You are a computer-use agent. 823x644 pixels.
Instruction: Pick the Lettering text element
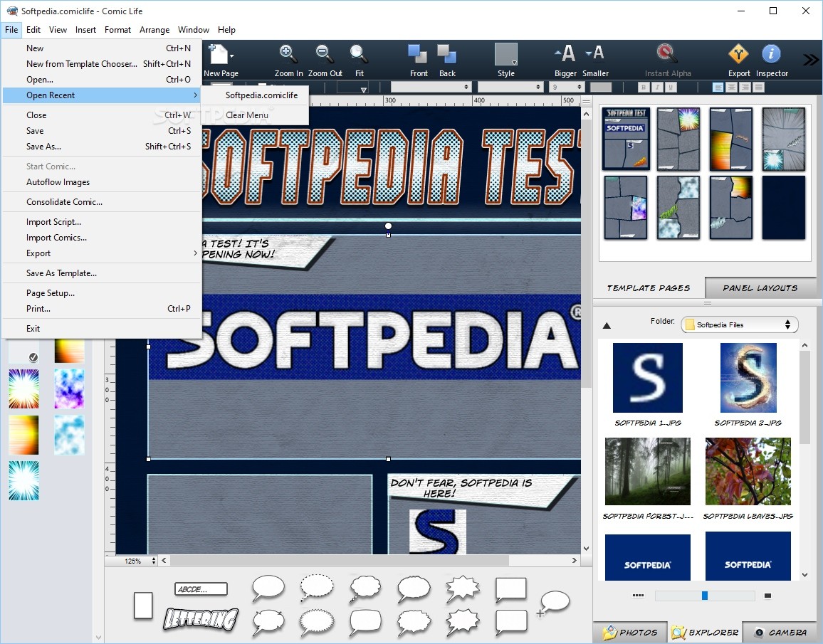click(201, 619)
